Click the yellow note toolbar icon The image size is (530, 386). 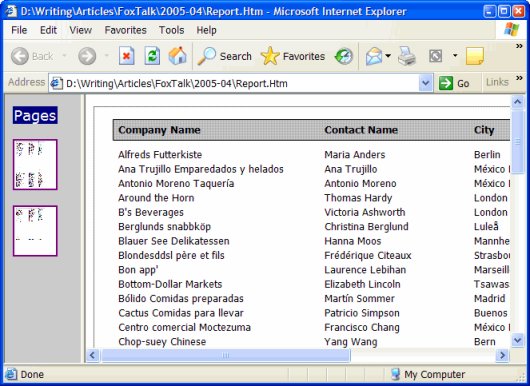[475, 56]
